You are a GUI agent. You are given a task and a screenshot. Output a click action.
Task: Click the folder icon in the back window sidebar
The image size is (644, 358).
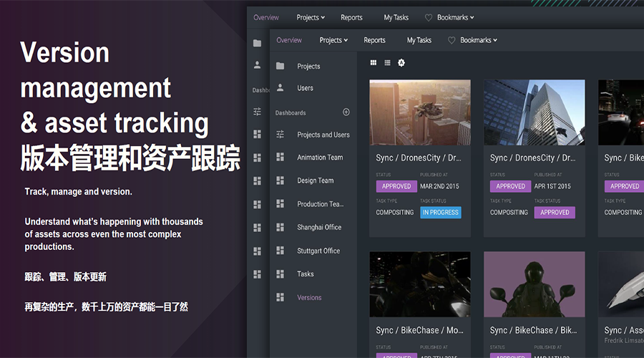257,43
